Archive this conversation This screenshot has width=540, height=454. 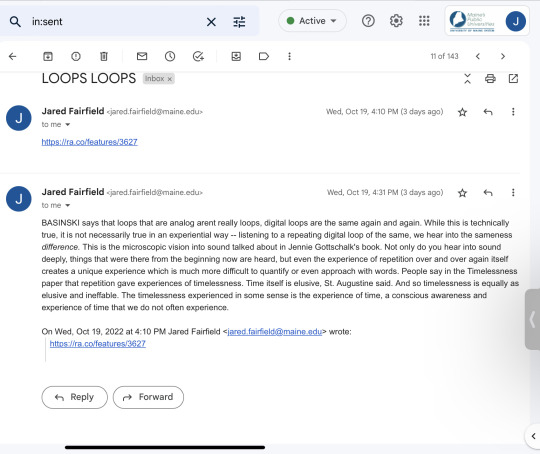[x=48, y=56]
